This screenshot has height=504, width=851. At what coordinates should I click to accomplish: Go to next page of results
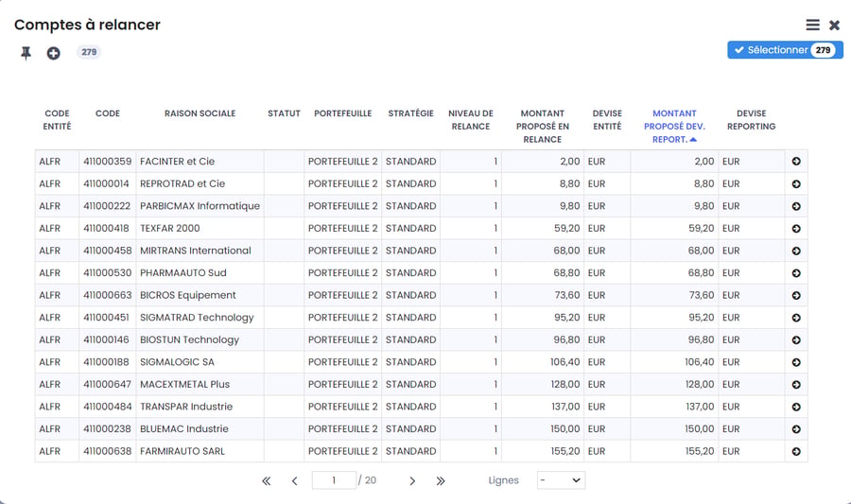click(x=412, y=480)
